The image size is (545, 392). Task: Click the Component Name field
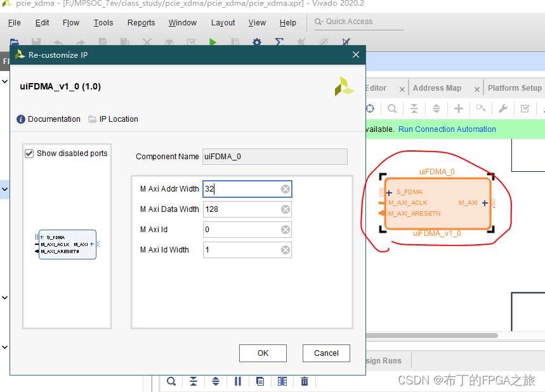(275, 157)
